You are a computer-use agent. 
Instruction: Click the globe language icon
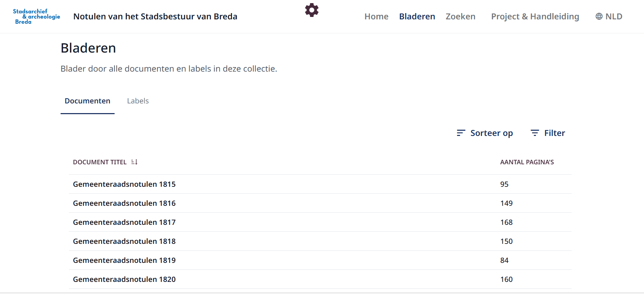pyautogui.click(x=599, y=16)
